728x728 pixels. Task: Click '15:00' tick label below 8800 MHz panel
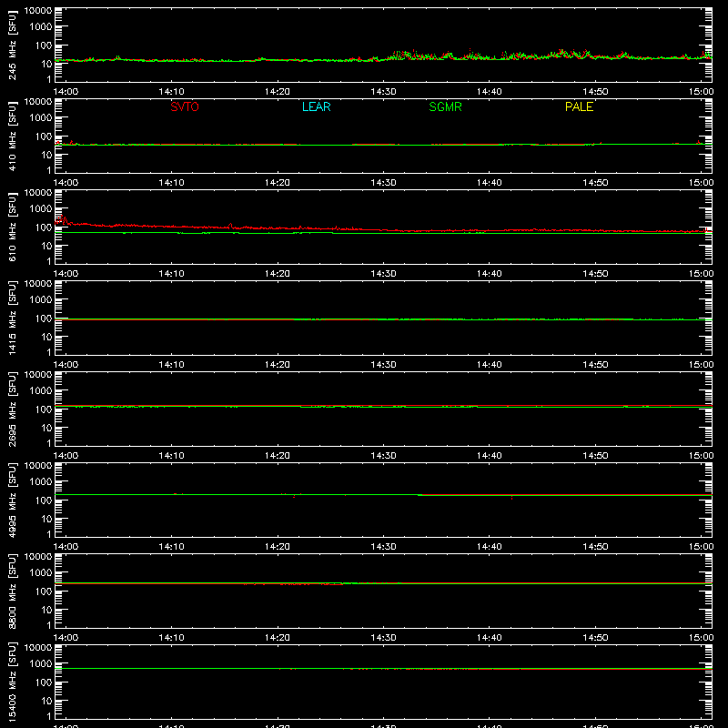(701, 638)
